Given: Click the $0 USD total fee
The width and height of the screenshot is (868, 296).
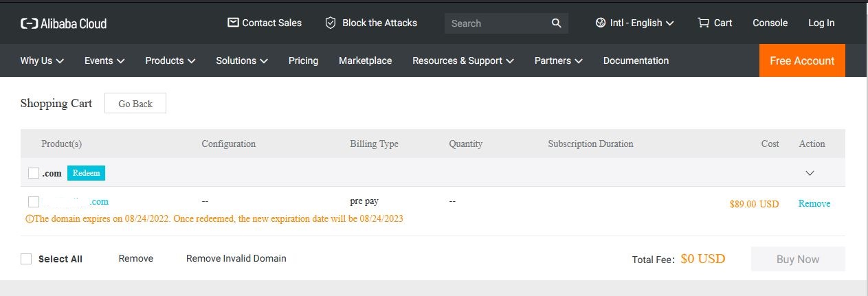Looking at the screenshot, I should pos(703,259).
